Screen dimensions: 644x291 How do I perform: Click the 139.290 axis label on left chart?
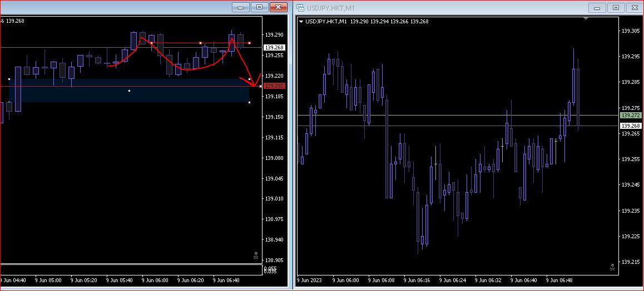tap(275, 35)
